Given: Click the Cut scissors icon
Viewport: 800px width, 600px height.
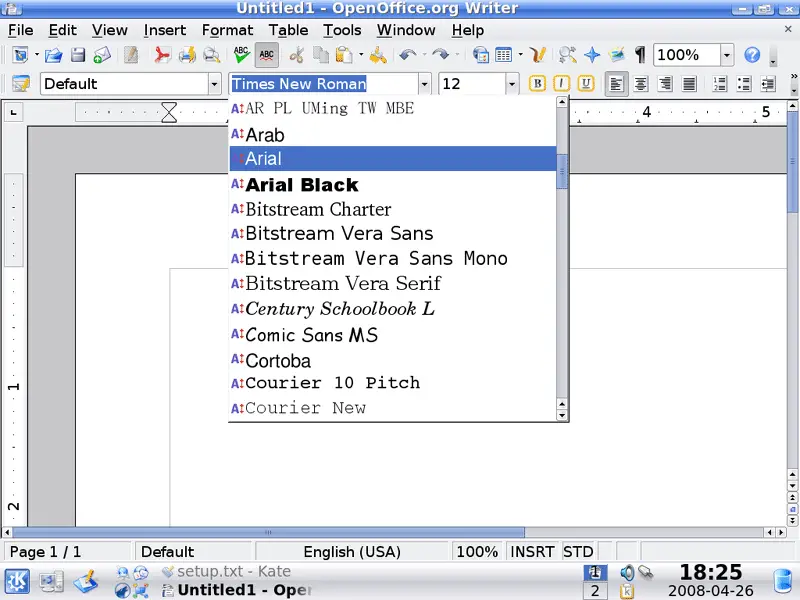Looking at the screenshot, I should (x=296, y=55).
